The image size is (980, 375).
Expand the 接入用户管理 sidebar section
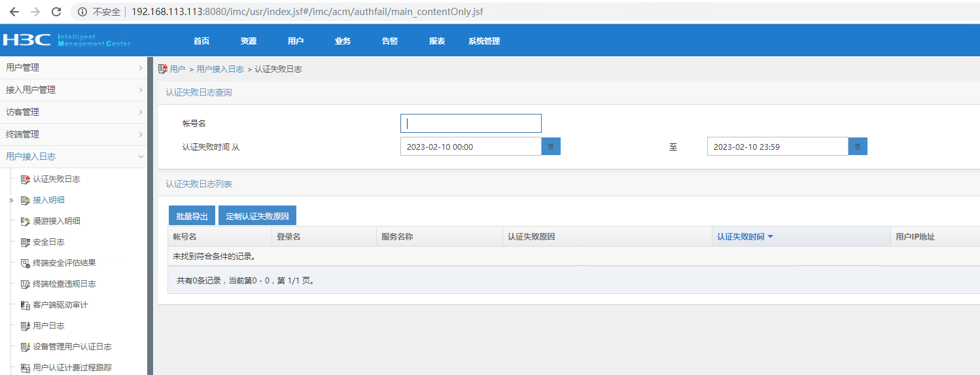(73, 90)
